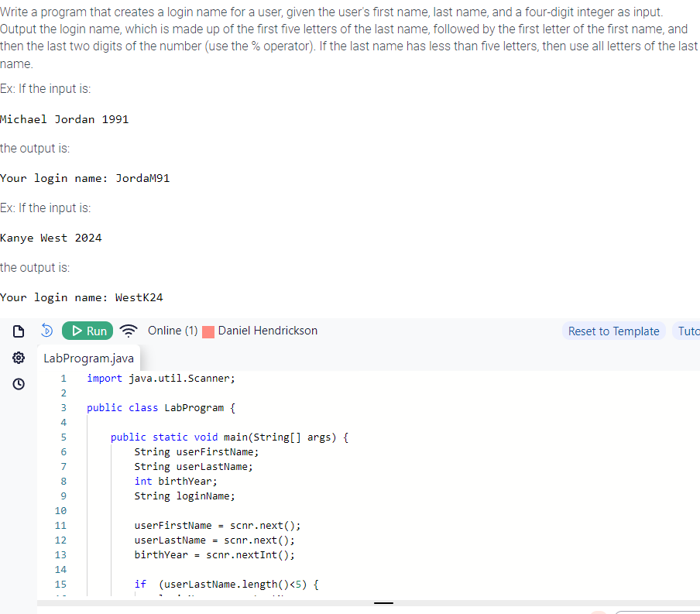Click Reset to Template
700x614 pixels.
click(614, 331)
